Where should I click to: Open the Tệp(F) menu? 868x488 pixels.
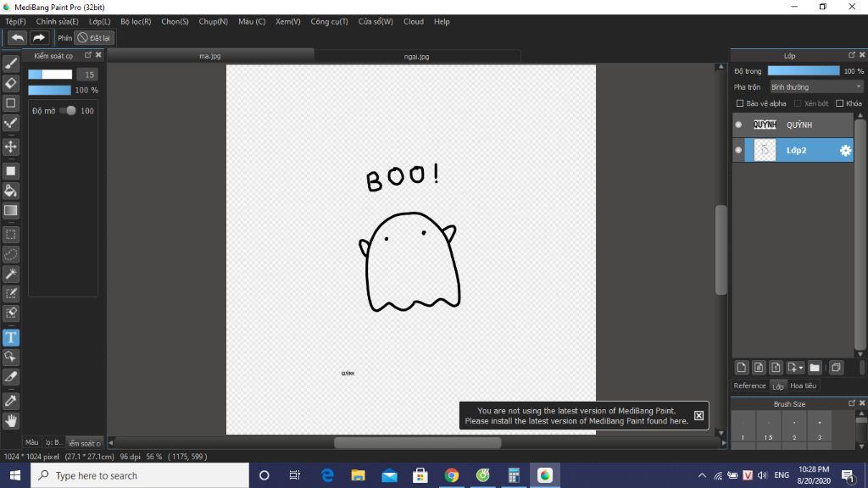point(15,21)
